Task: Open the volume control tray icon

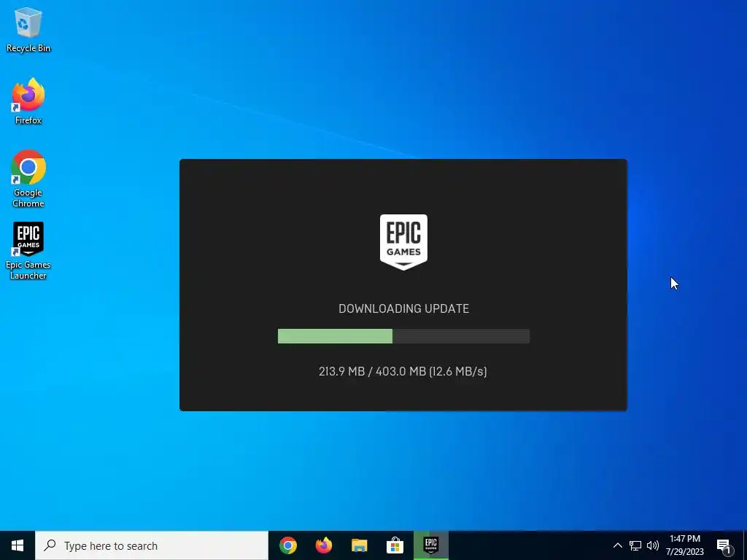Action: [x=653, y=545]
